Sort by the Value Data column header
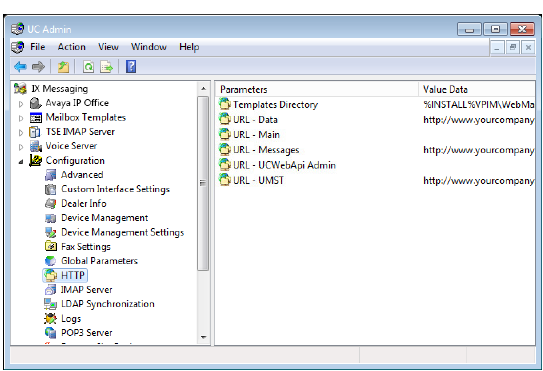Screen dimensions: 543x371 tap(477, 89)
